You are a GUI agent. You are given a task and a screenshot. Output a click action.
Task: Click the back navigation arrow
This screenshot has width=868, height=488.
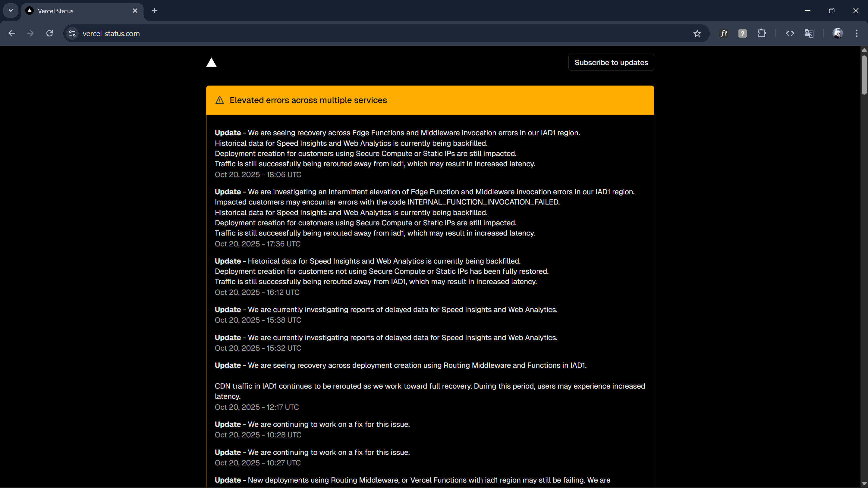[x=11, y=33]
